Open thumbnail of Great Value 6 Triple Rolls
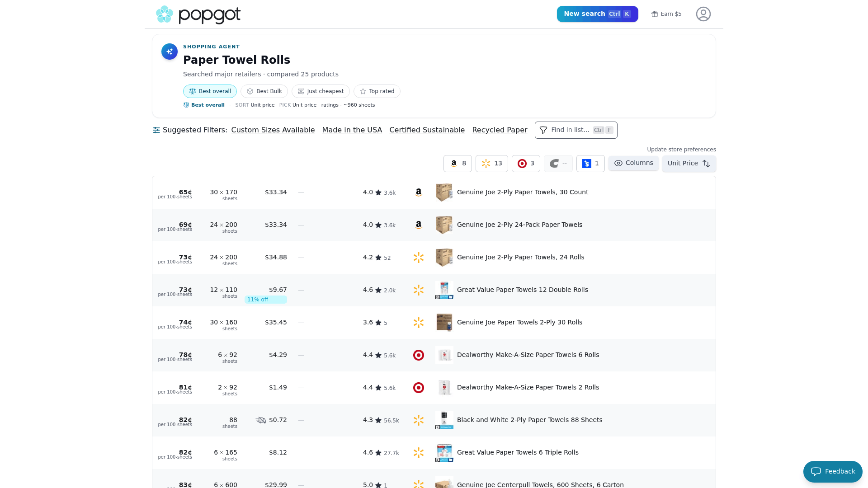Screen dimensions: 868x488 (444, 453)
